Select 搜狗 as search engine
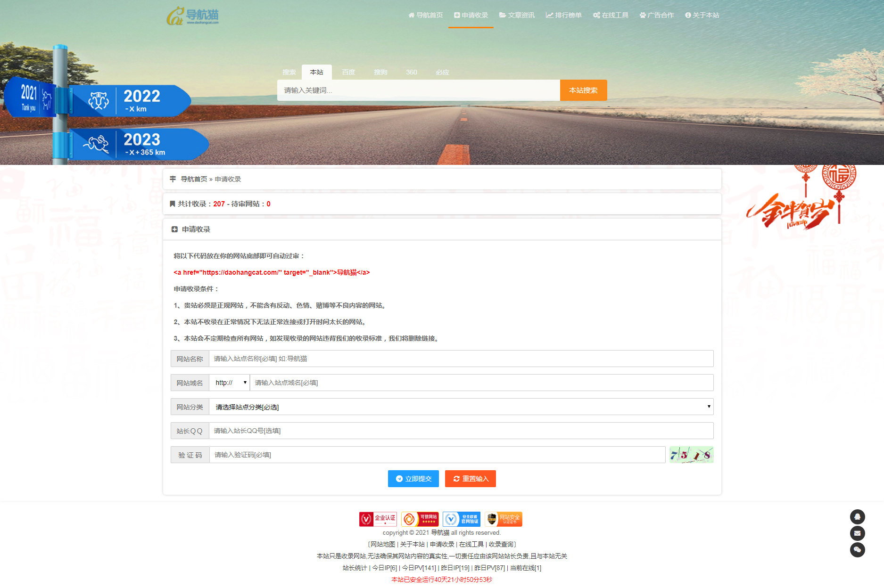 click(x=380, y=72)
